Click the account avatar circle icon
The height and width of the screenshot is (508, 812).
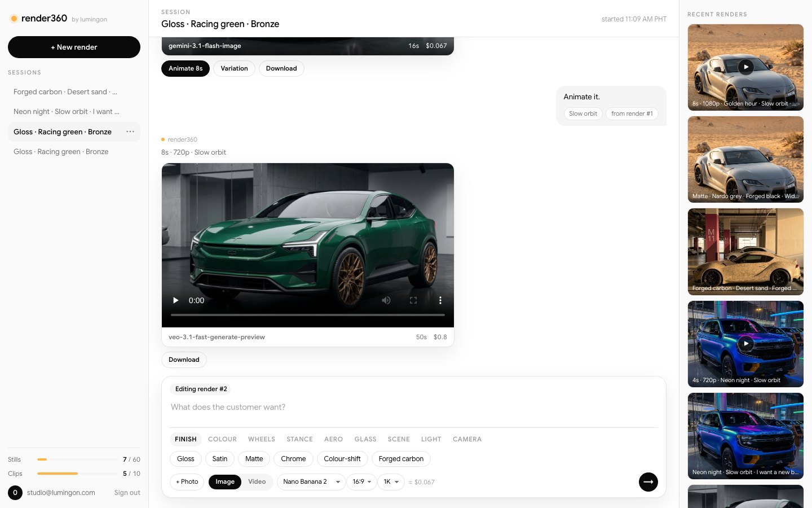pos(15,493)
